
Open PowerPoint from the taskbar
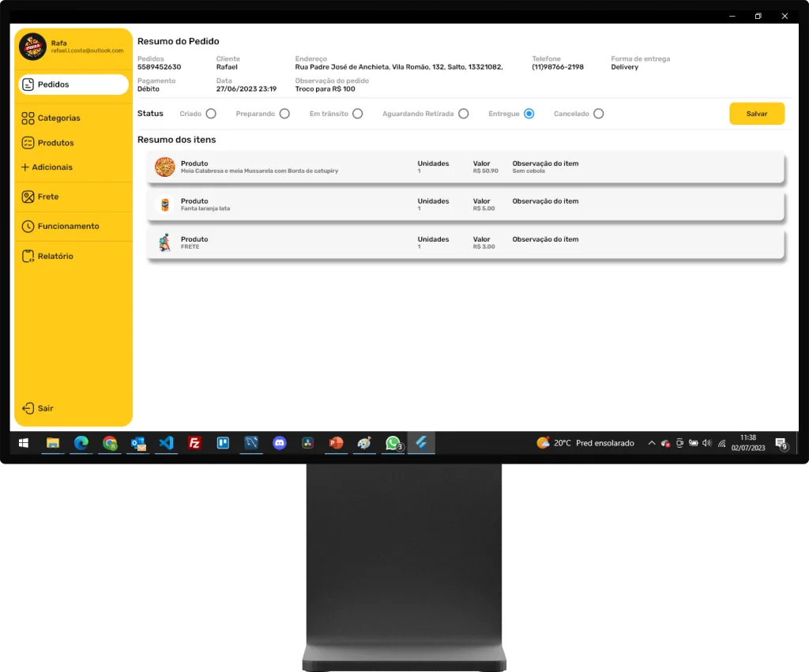coord(337,443)
